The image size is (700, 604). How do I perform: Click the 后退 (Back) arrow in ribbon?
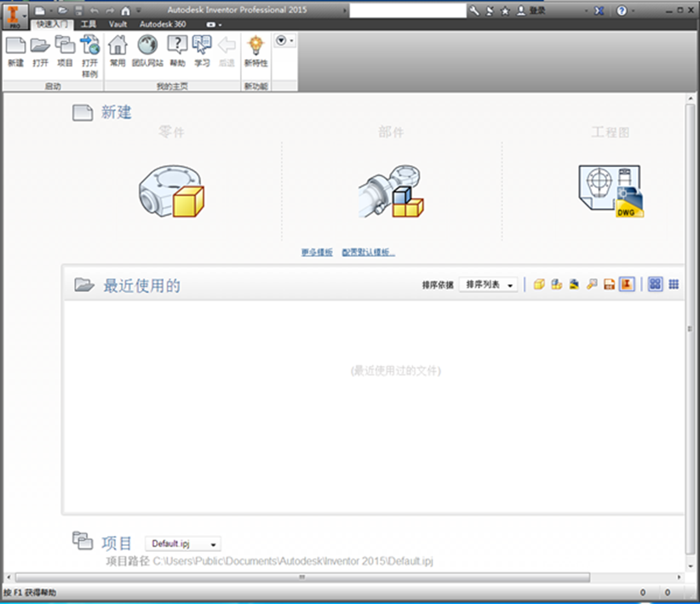[227, 51]
